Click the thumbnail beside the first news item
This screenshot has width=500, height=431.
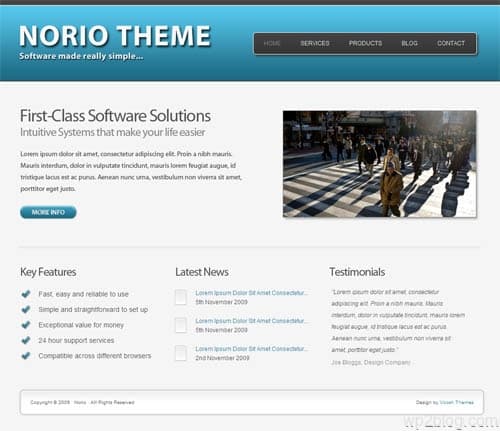[x=181, y=297]
